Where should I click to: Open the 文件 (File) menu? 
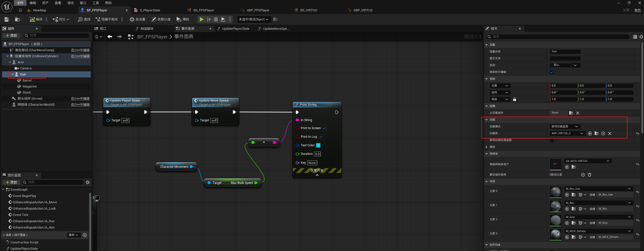pyautogui.click(x=20, y=3)
